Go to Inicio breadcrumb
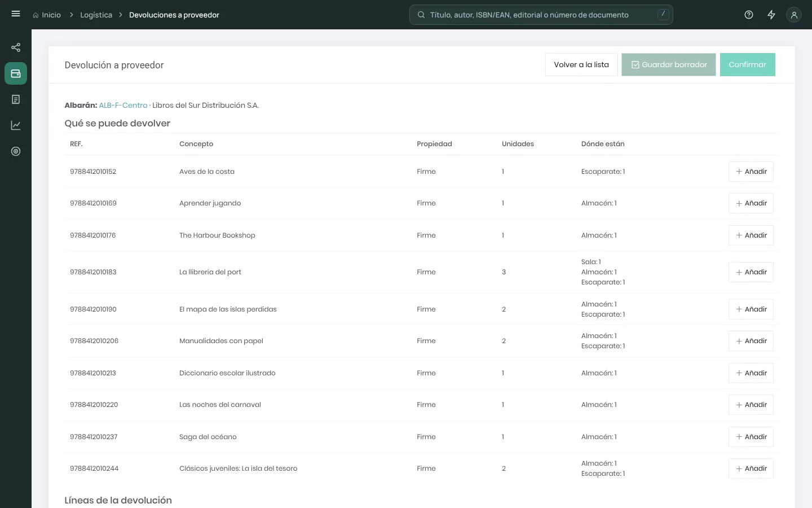812x508 pixels. 51,15
